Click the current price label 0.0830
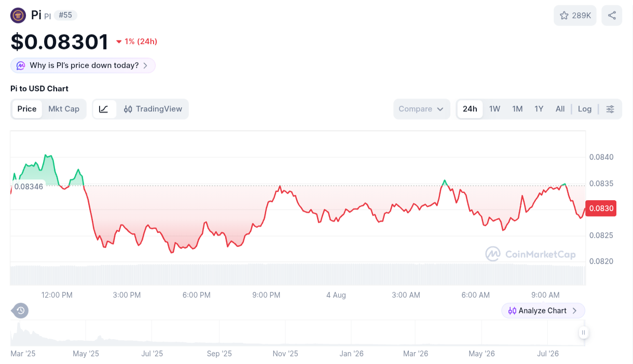Image resolution: width=633 pixels, height=364 pixels. coord(601,208)
